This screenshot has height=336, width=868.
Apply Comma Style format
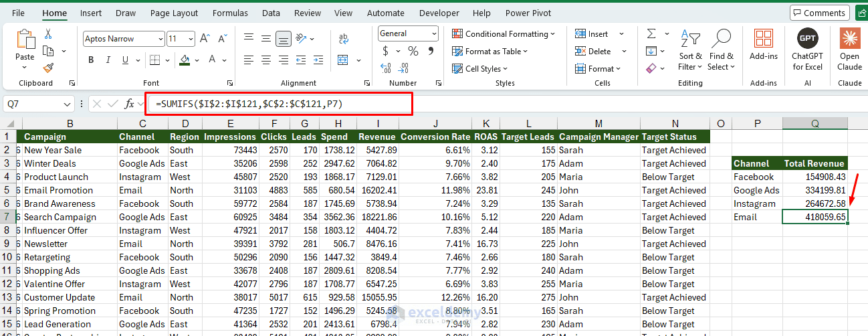tap(430, 51)
